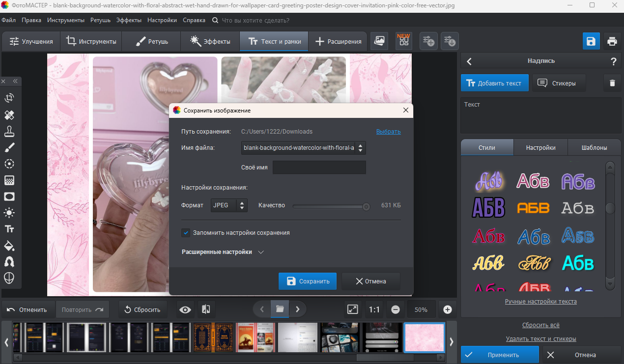Screen dimensions: 624x364
Task: Delete text with the trash icon
Action: 612,83
